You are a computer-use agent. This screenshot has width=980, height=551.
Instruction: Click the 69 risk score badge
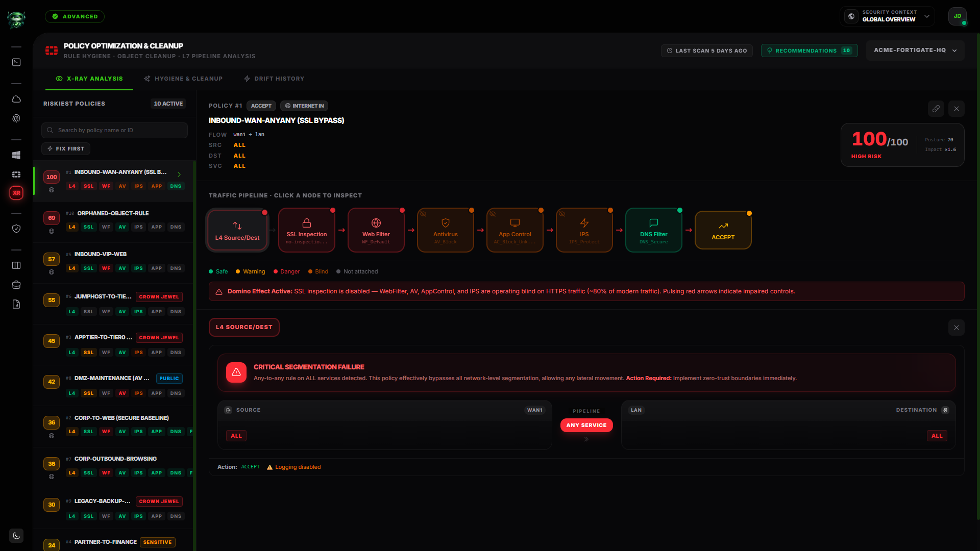(x=52, y=218)
